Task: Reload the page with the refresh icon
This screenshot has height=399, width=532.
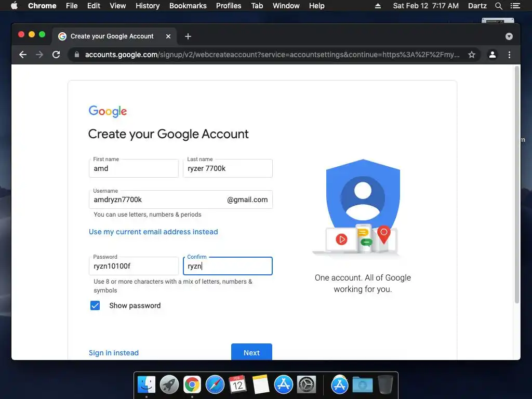Action: [56, 55]
